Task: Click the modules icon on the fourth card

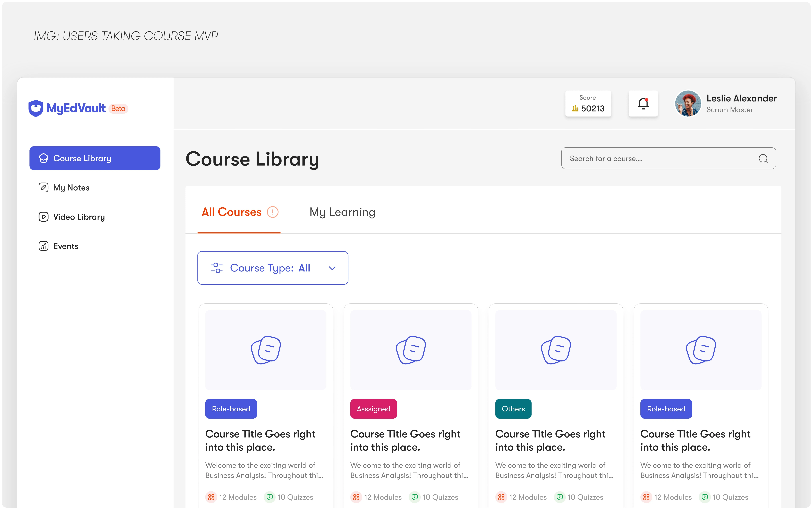Action: [x=646, y=497]
